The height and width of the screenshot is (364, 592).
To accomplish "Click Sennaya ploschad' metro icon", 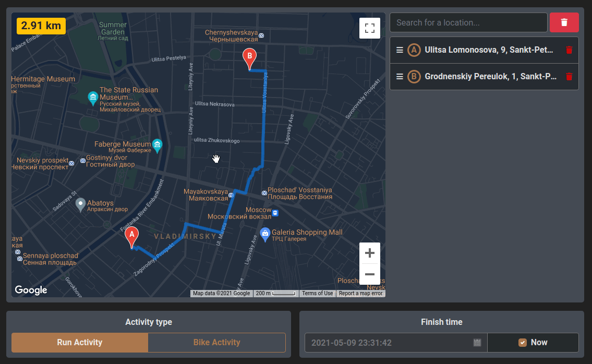I will click(20, 259).
